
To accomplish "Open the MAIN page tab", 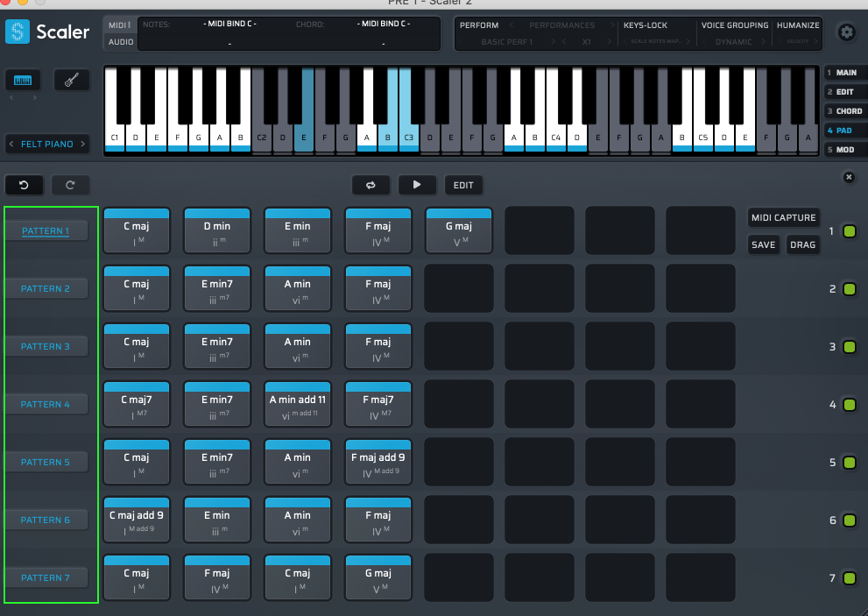I will pyautogui.click(x=845, y=73).
